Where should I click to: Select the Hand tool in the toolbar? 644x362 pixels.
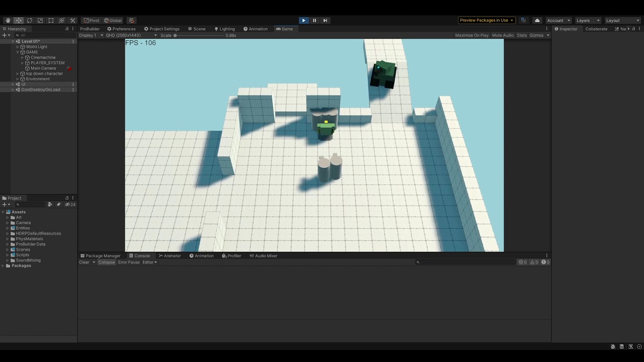8,20
